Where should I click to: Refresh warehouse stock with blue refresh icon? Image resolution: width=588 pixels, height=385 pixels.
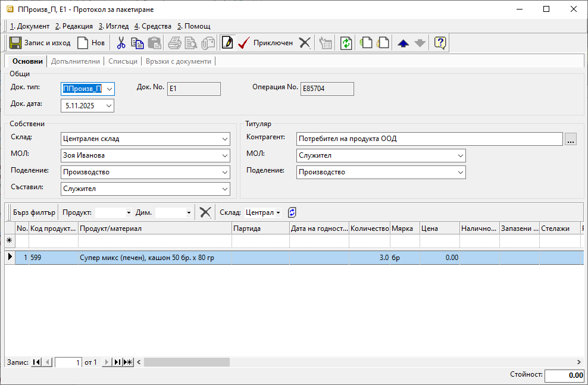click(292, 212)
